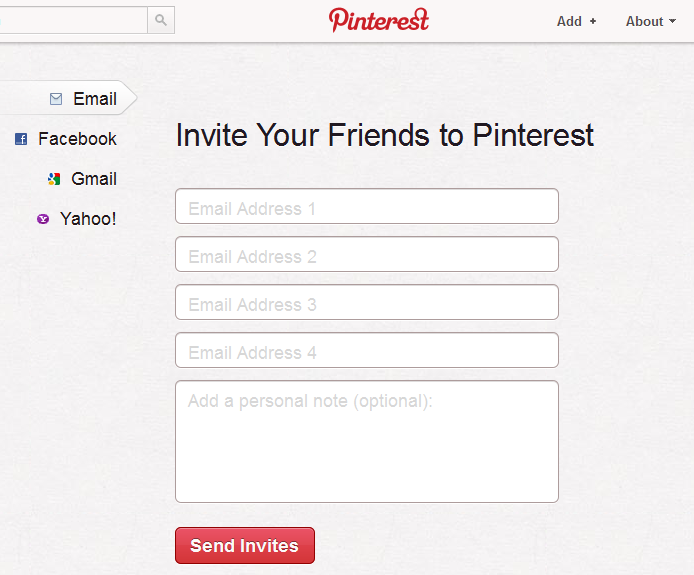Click the Gmail colored icon
This screenshot has width=694, height=575.
coord(54,179)
